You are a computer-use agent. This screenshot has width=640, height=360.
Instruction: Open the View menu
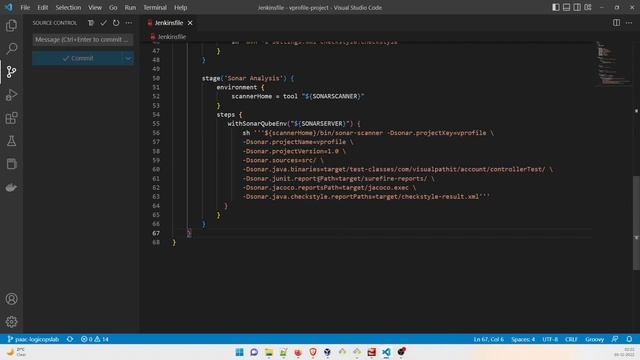tap(95, 7)
